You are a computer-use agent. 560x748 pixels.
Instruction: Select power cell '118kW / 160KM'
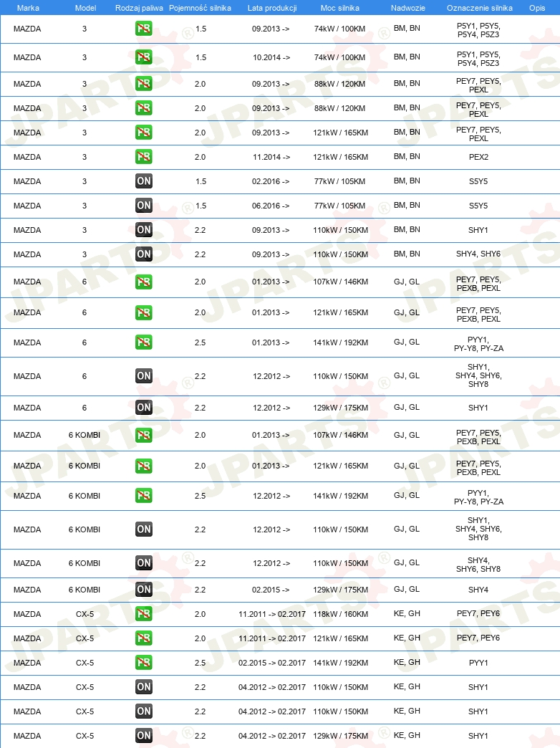point(340,614)
